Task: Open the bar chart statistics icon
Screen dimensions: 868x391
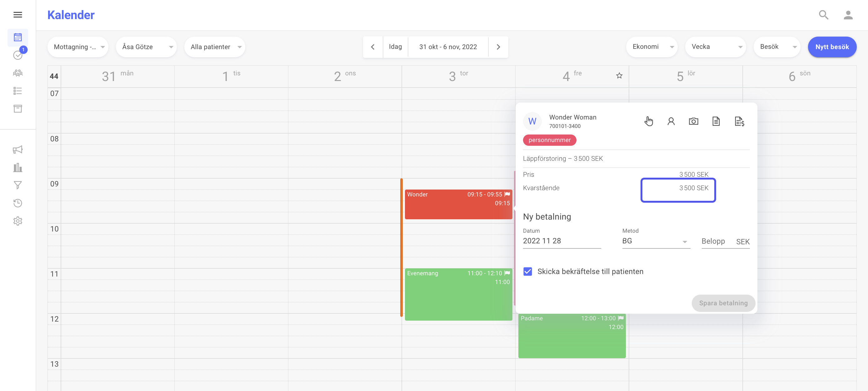Action: (x=18, y=167)
